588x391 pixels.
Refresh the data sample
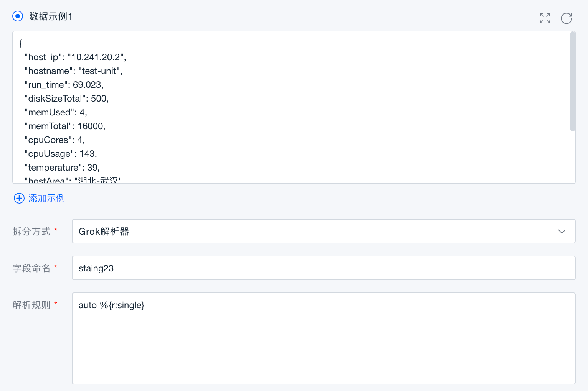pyautogui.click(x=566, y=18)
